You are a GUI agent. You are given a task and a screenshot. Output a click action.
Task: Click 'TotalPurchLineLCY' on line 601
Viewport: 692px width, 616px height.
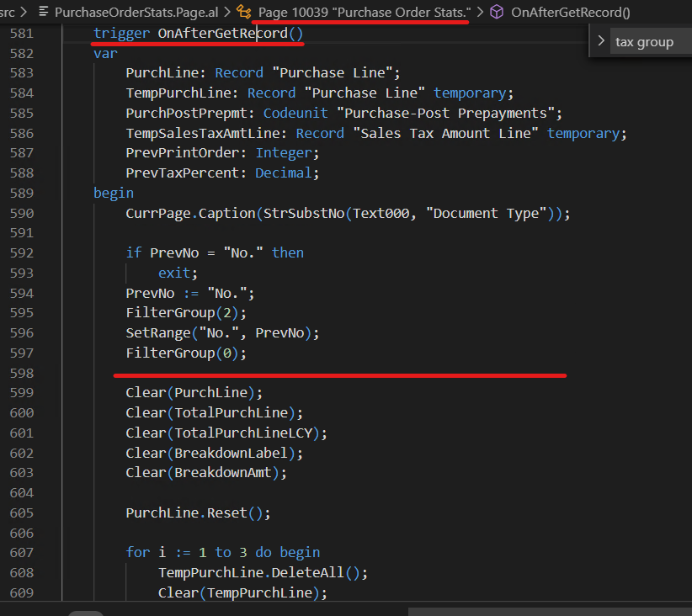pyautogui.click(x=243, y=433)
